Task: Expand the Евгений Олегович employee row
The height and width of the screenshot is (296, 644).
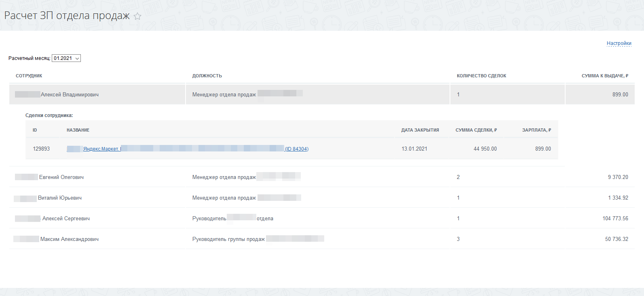Action: (x=61, y=177)
